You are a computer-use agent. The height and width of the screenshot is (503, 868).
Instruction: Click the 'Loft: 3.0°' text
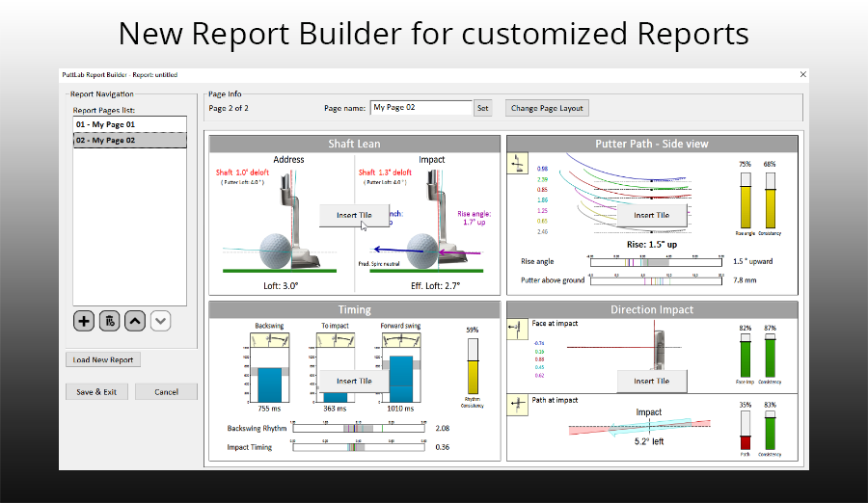[x=281, y=286]
